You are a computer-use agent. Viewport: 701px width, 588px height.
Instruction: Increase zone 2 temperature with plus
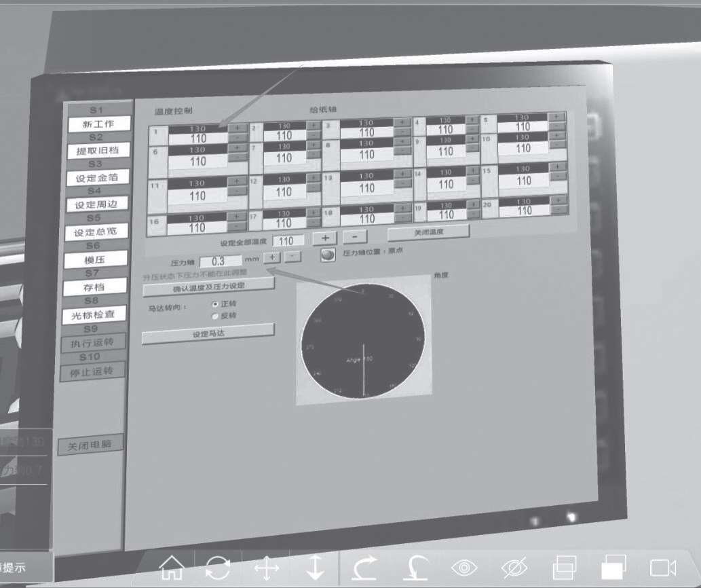click(313, 125)
